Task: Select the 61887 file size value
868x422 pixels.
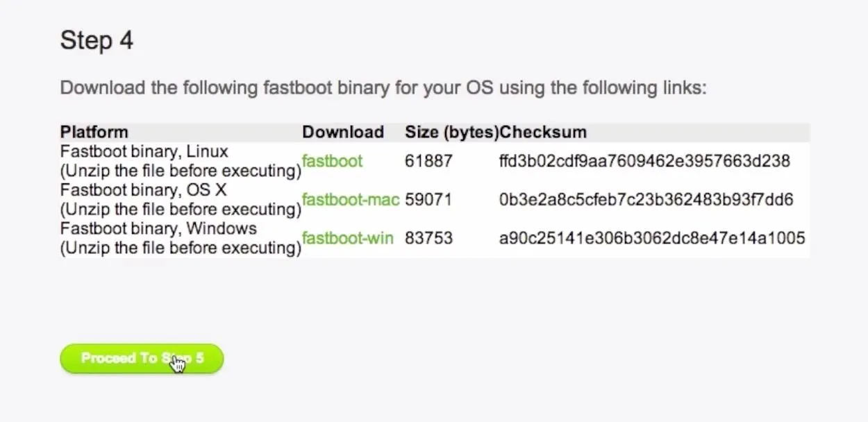Action: pos(428,161)
